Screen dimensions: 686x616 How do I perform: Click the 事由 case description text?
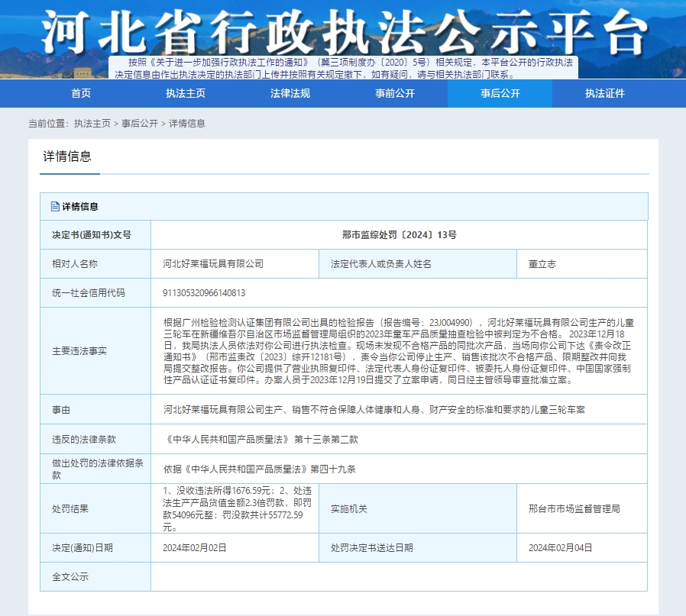[374, 410]
